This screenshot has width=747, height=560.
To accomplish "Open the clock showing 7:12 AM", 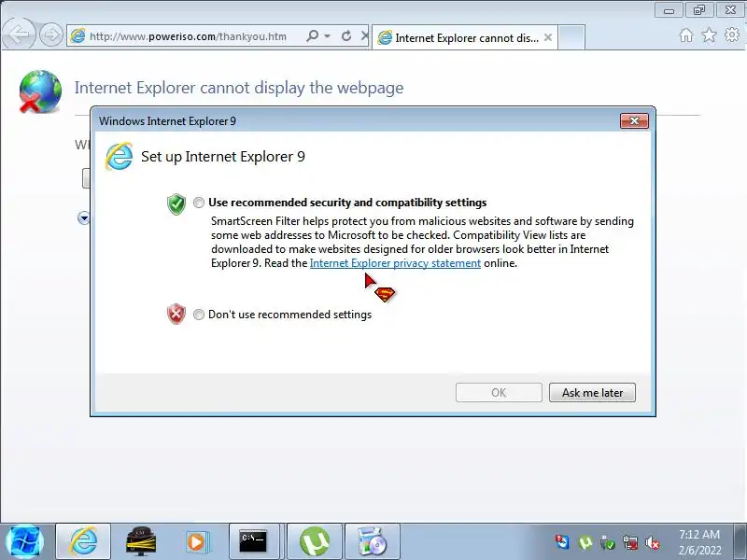I will tap(699, 542).
